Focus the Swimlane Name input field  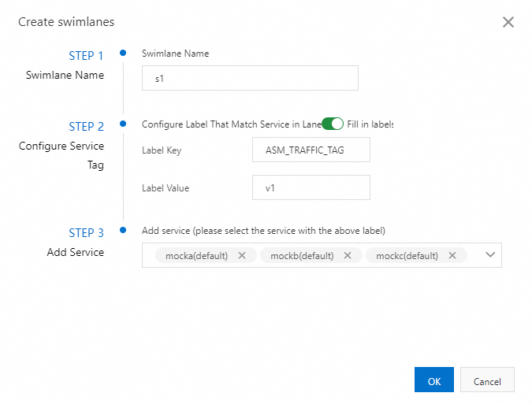tap(250, 78)
